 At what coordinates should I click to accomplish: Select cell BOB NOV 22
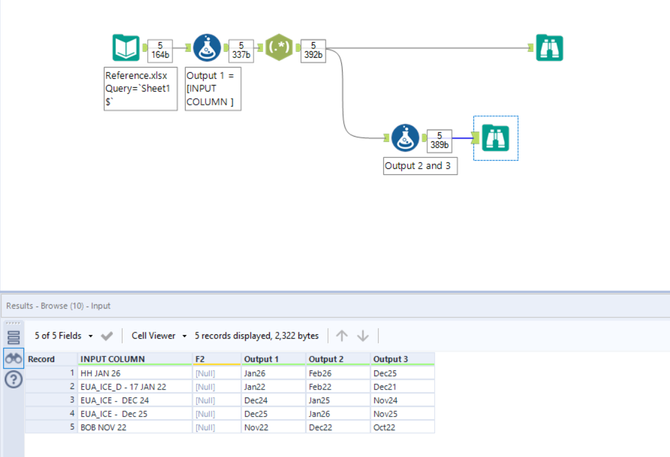(x=135, y=427)
